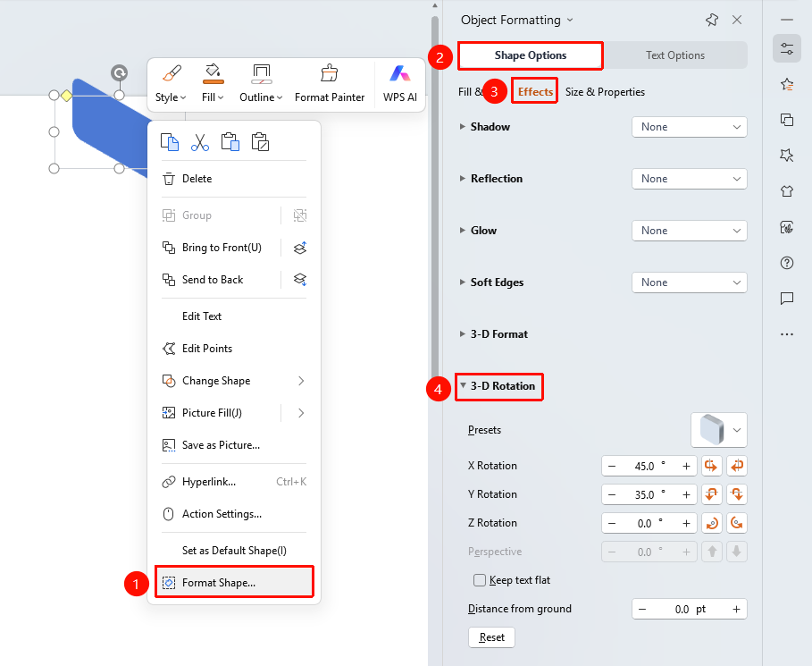Launch WPS AI
Viewport: 812px width, 666px height.
pos(400,83)
